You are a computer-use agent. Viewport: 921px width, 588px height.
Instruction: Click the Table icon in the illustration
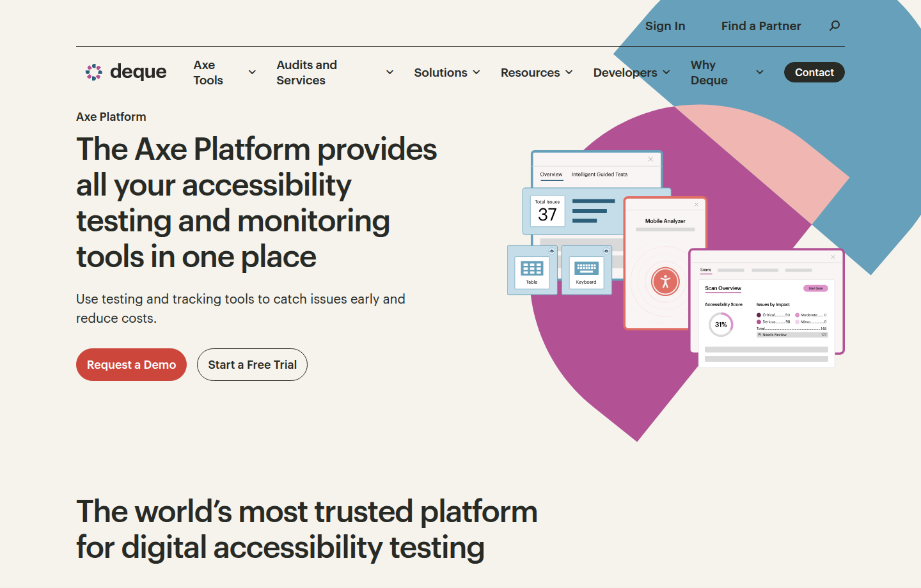532,270
